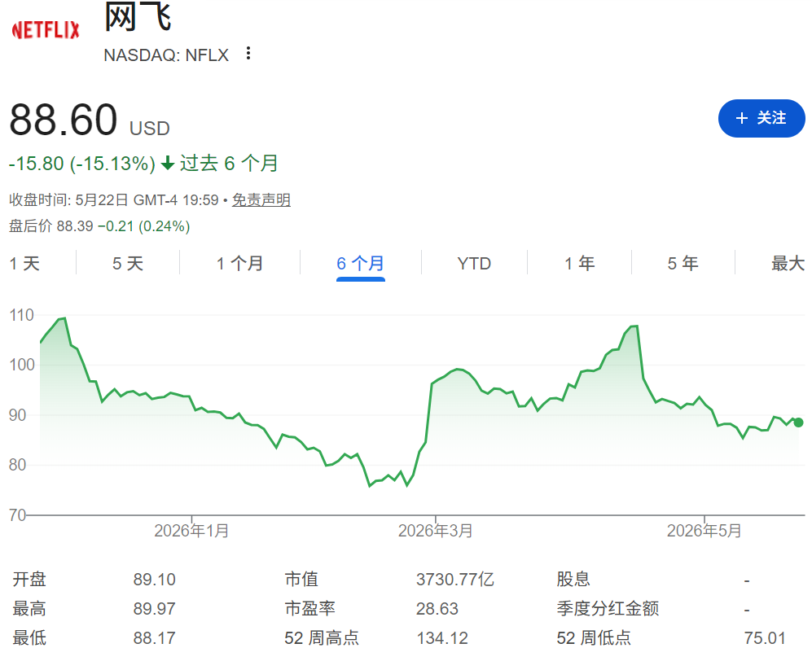Image resolution: width=812 pixels, height=648 pixels.
Task: Click the 52 周低点 value 75.01
Action: click(765, 637)
